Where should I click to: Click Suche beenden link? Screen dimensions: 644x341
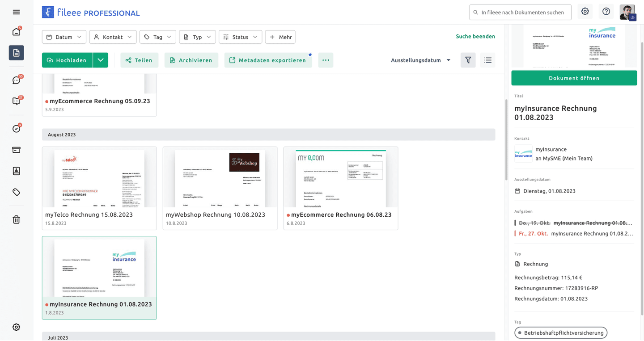475,36
